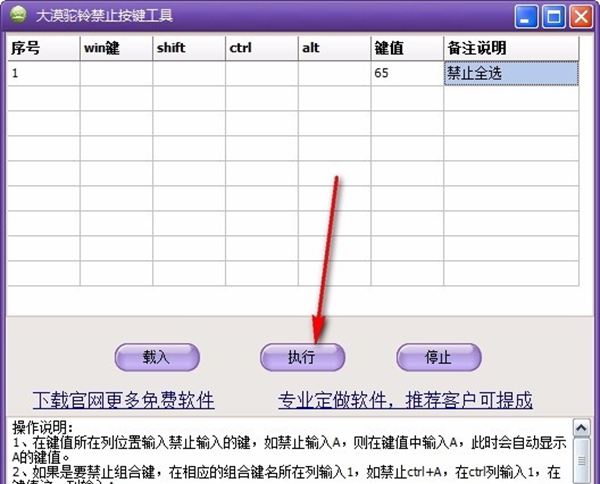Click the 序号 column header
Viewport: 600px width, 484px height.
pyautogui.click(x=44, y=48)
